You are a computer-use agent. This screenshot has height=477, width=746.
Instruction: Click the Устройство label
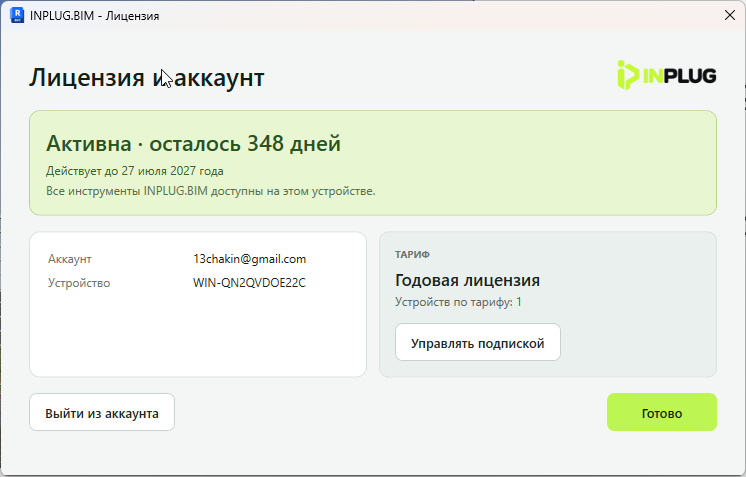(79, 283)
